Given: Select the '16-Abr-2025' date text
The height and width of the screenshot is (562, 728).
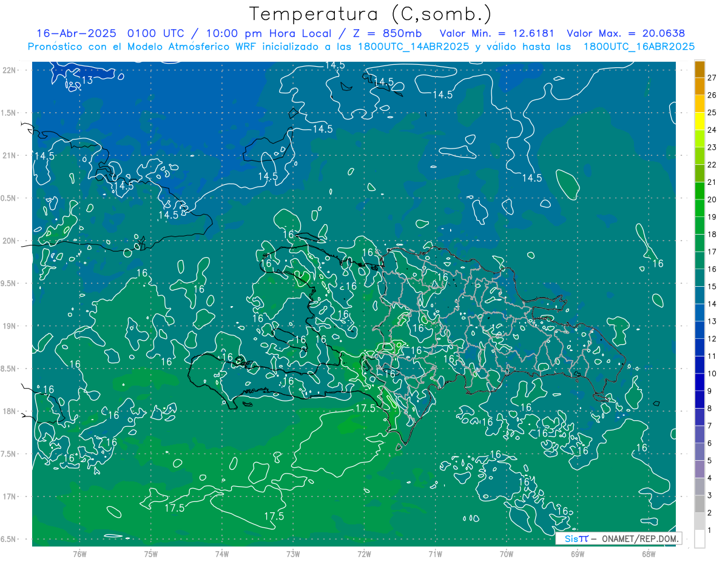Looking at the screenshot, I should (77, 33).
